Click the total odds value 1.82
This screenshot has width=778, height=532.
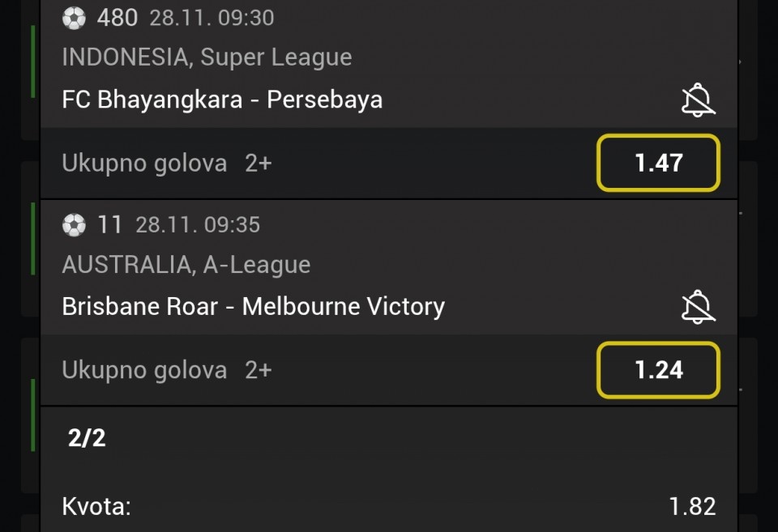click(692, 507)
